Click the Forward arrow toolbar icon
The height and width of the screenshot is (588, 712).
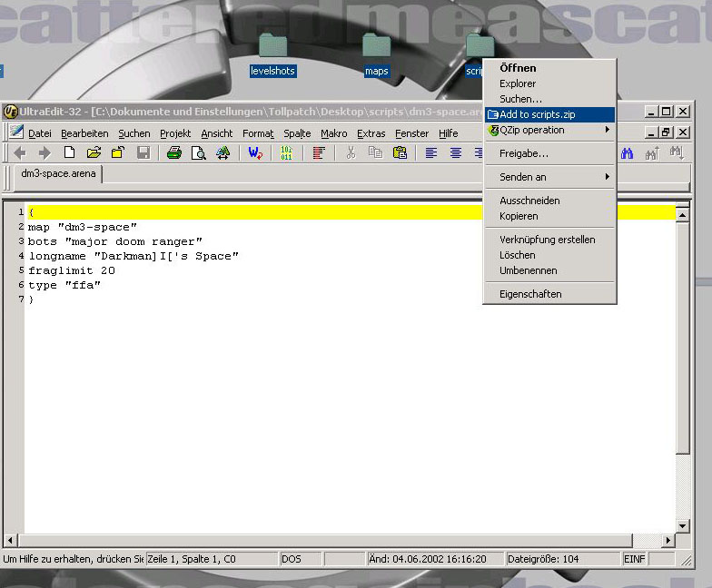44,152
